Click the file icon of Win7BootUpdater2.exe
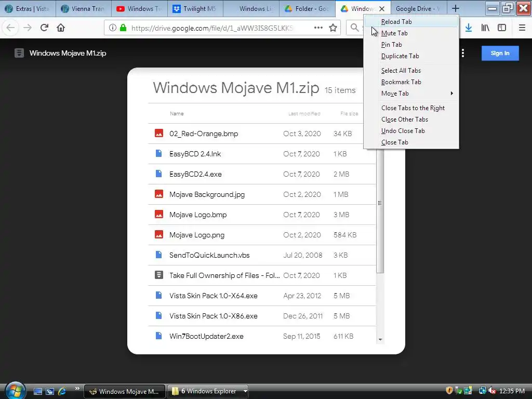 click(x=158, y=336)
